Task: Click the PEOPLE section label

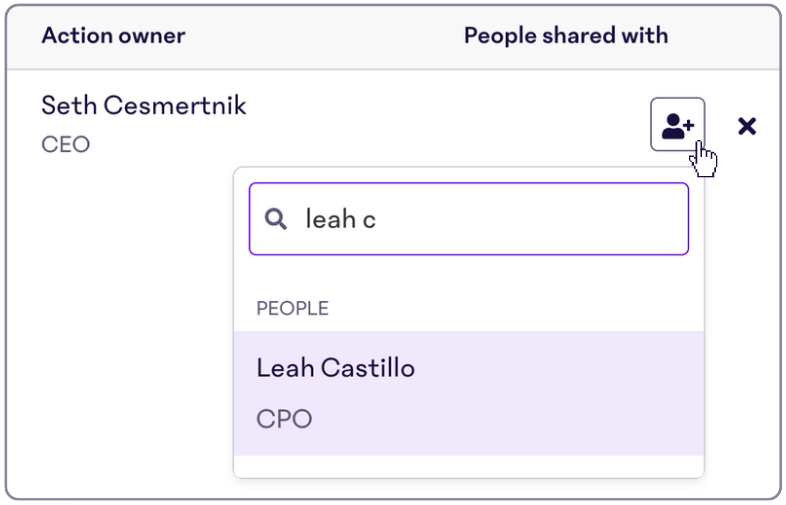Action: click(x=293, y=308)
